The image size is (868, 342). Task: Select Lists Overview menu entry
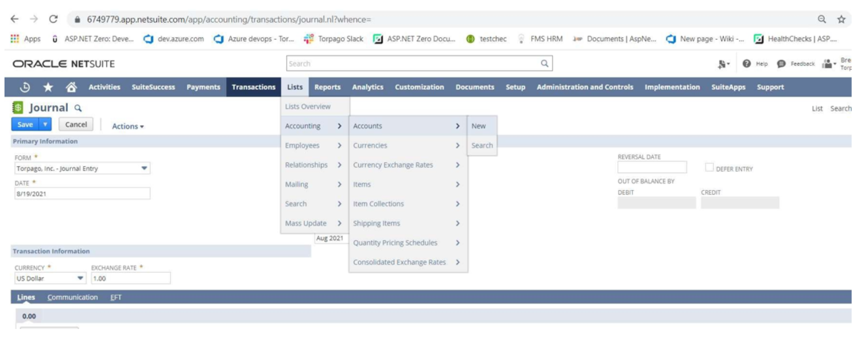(x=308, y=106)
